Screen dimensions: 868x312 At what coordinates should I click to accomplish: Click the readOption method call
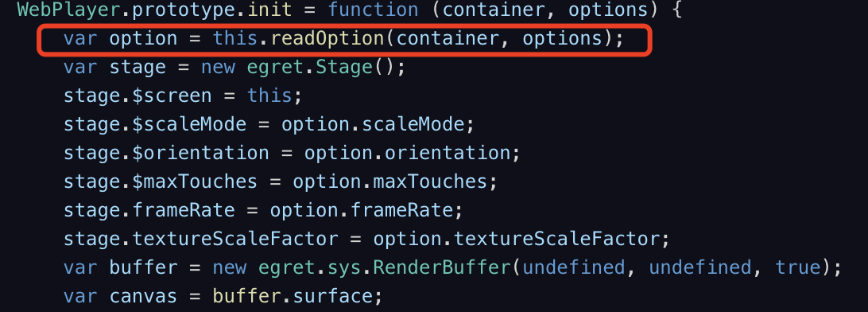(327, 38)
